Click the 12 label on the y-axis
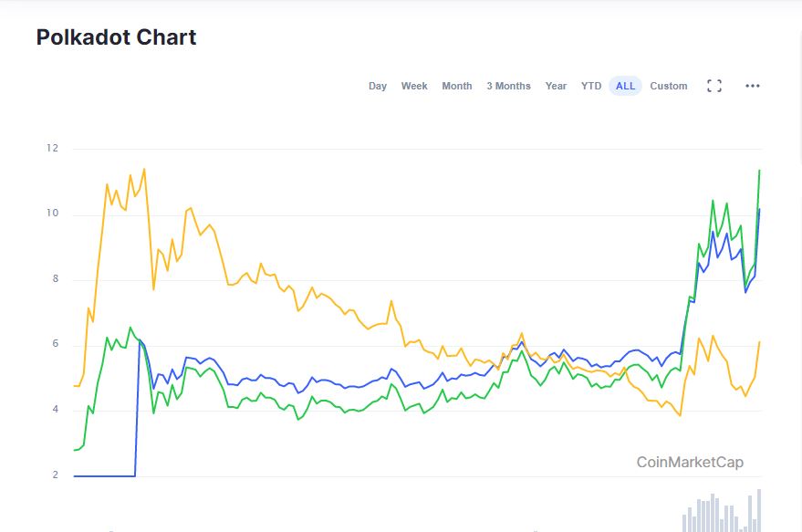The height and width of the screenshot is (532, 802). [x=52, y=148]
